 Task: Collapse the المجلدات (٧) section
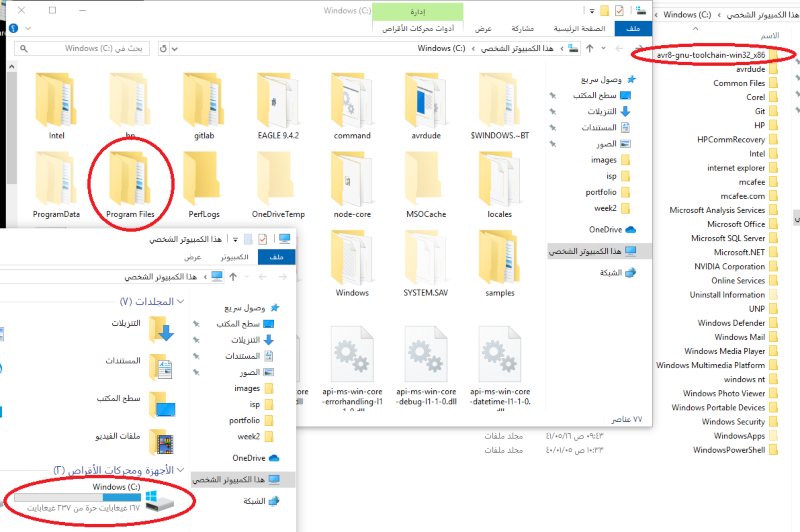pos(180,301)
